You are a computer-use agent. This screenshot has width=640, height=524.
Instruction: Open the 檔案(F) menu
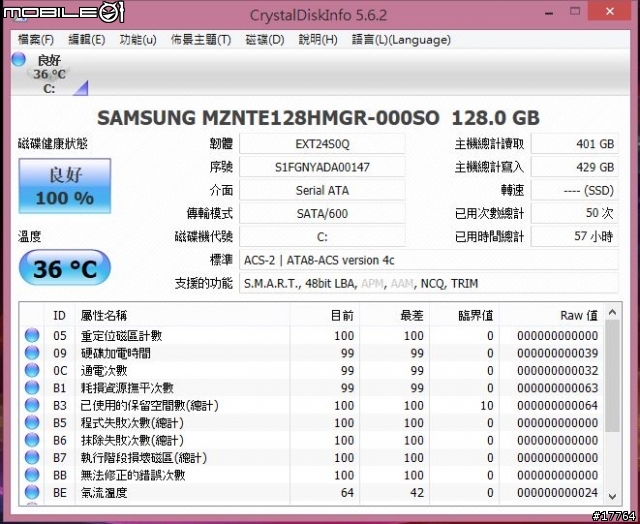point(36,40)
